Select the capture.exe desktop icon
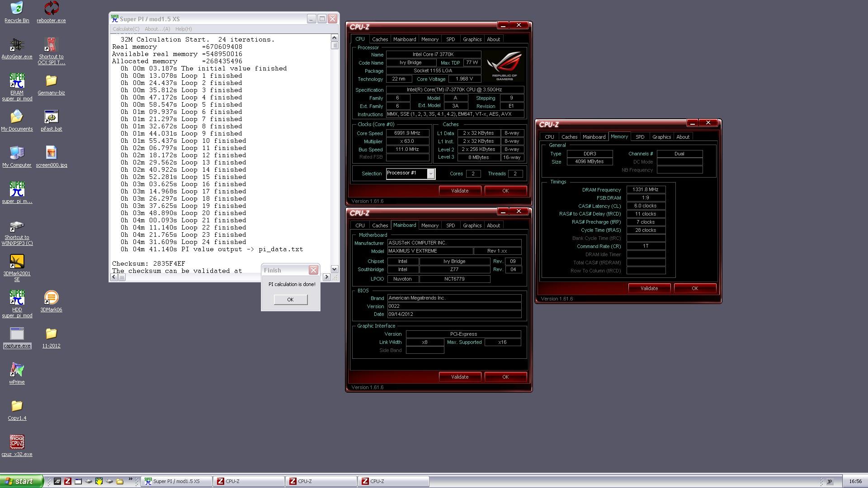This screenshot has width=868, height=488. point(17,337)
